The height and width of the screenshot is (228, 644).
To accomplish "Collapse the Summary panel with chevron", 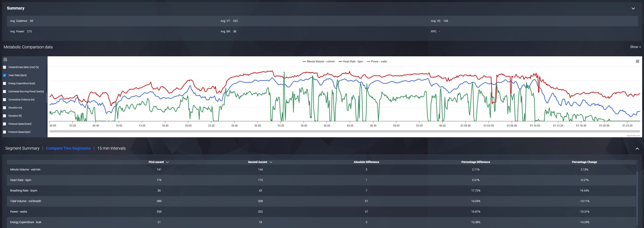I will [633, 8].
